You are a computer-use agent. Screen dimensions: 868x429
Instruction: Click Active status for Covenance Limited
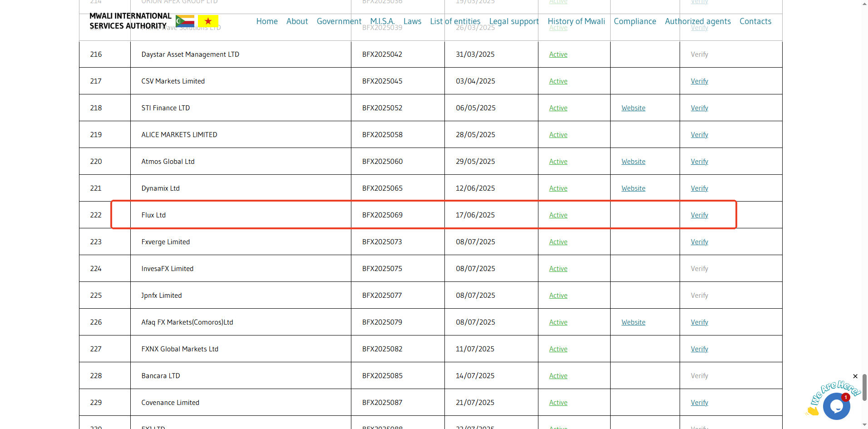click(x=558, y=403)
